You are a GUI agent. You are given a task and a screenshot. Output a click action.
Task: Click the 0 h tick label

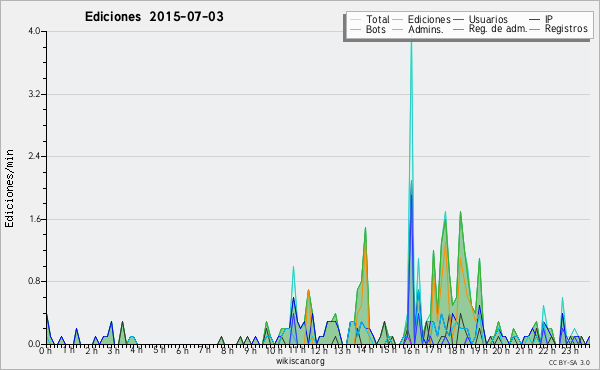point(45,350)
